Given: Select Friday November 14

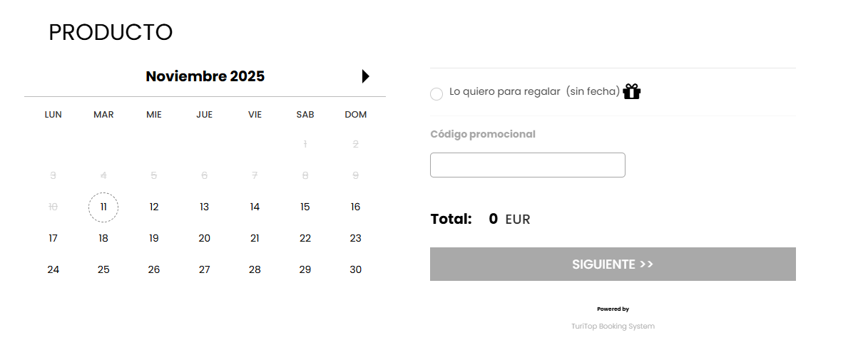Looking at the screenshot, I should pos(255,207).
